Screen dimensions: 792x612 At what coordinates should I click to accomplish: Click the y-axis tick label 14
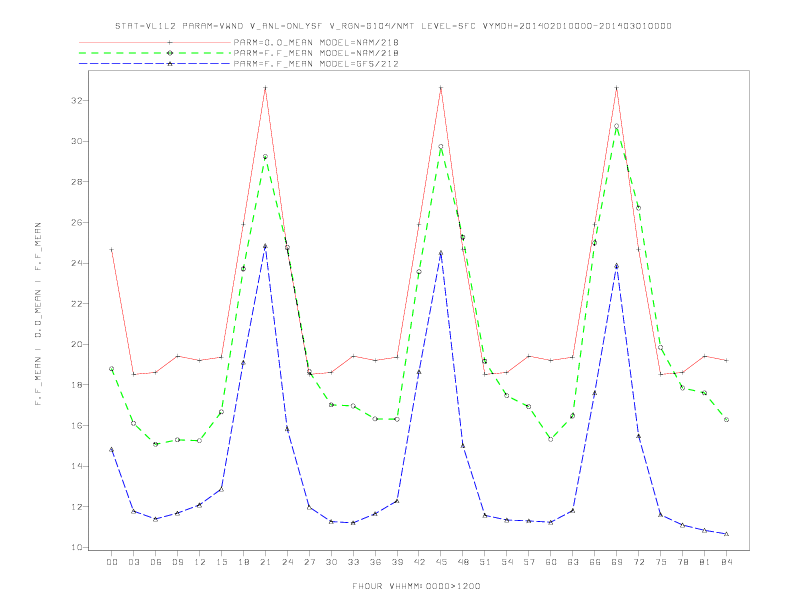point(76,466)
